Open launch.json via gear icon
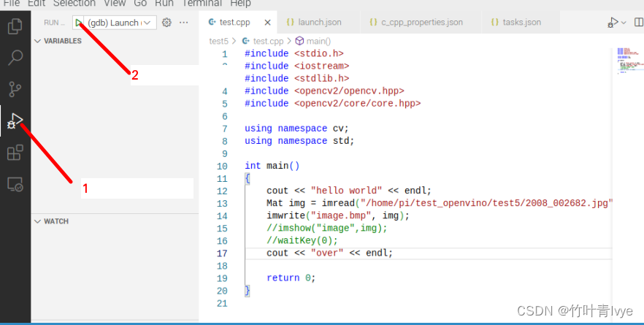 tap(166, 23)
